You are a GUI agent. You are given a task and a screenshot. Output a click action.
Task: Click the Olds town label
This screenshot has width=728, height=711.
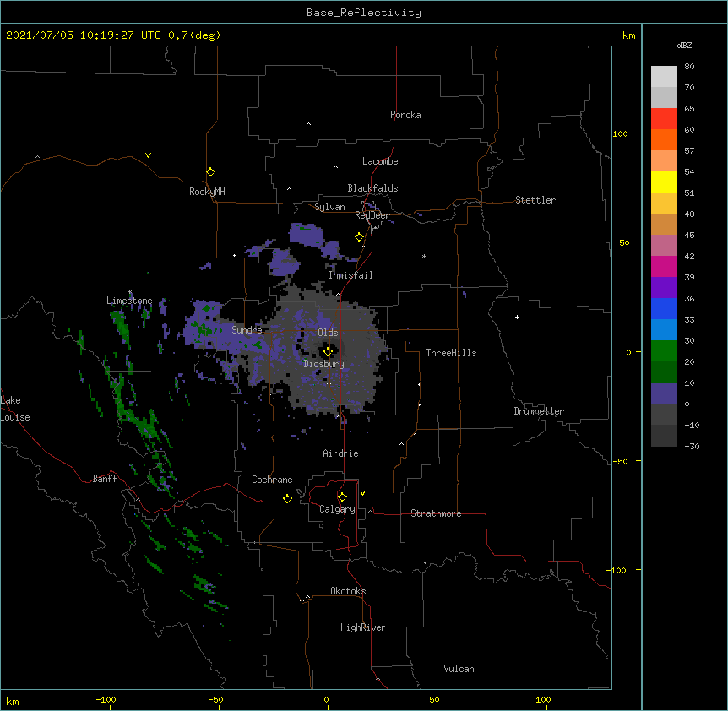(x=328, y=333)
